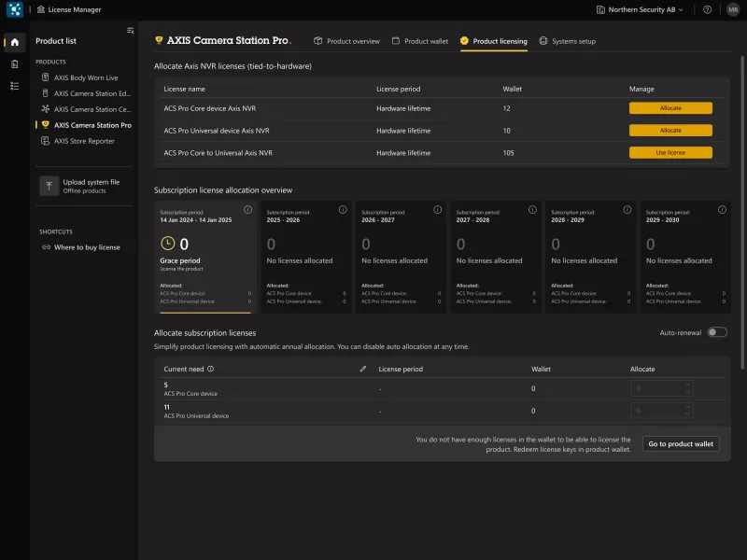Click the edit pencil icon beside Current need
The width and height of the screenshot is (747, 560).
(363, 369)
